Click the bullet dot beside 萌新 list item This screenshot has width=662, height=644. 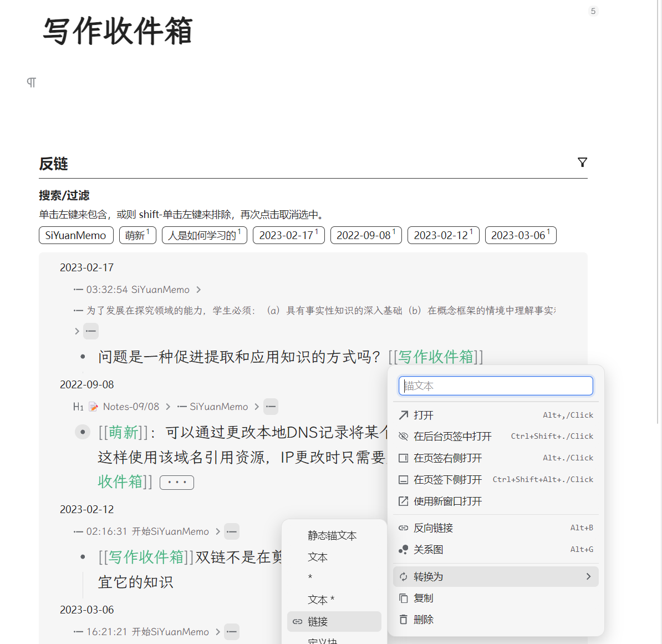pyautogui.click(x=83, y=432)
